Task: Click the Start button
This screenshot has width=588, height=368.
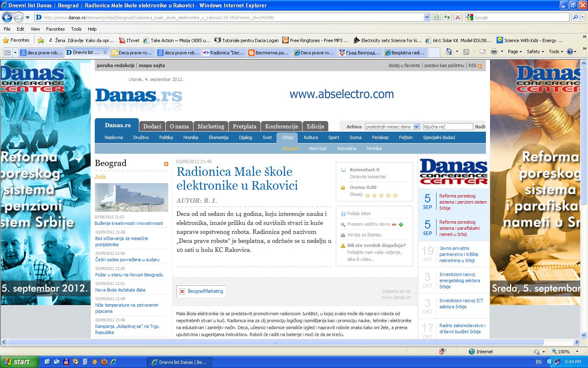Action: pos(20,362)
